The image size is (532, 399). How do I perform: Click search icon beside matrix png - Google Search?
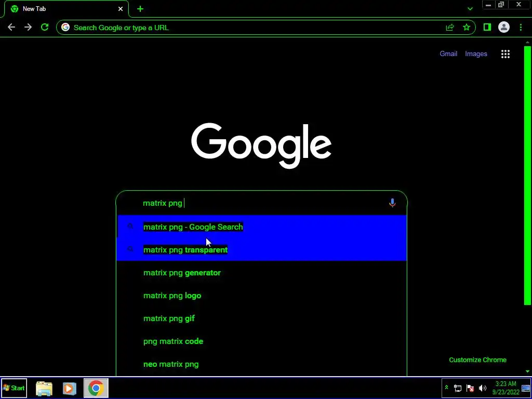click(x=130, y=227)
